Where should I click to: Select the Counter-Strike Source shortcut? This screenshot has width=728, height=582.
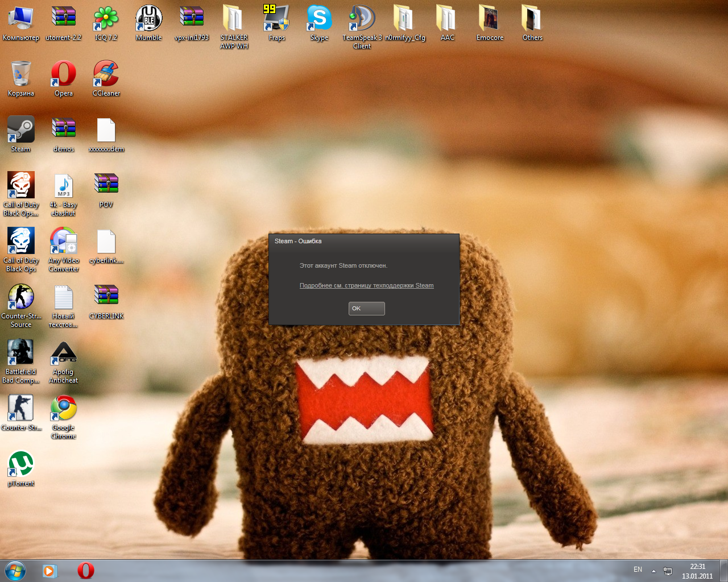click(x=21, y=306)
